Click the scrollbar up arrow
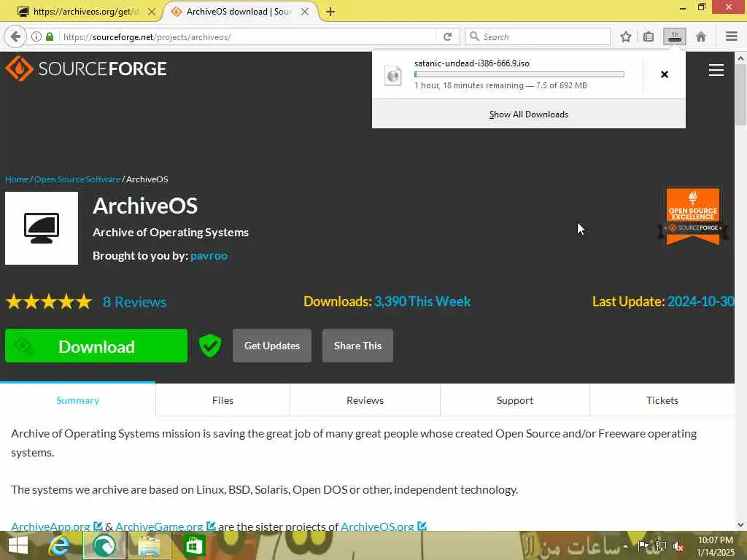 coord(740,58)
